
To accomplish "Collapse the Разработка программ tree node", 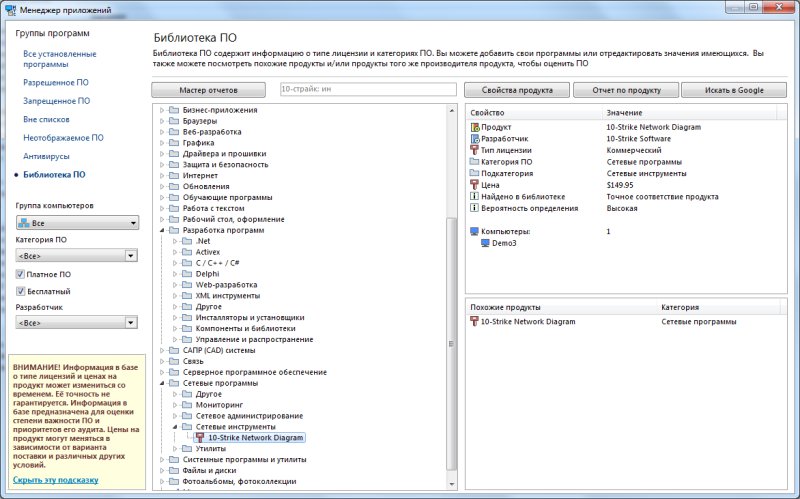I will [x=162, y=230].
